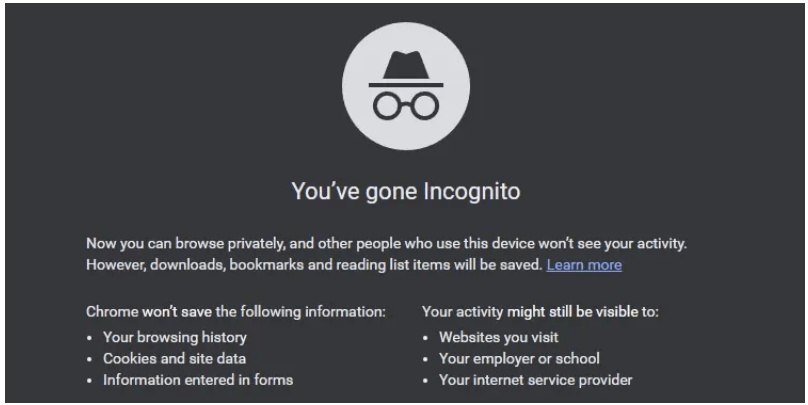Select the "Your browsing history" list item
The height and width of the screenshot is (405, 808).
(x=175, y=338)
